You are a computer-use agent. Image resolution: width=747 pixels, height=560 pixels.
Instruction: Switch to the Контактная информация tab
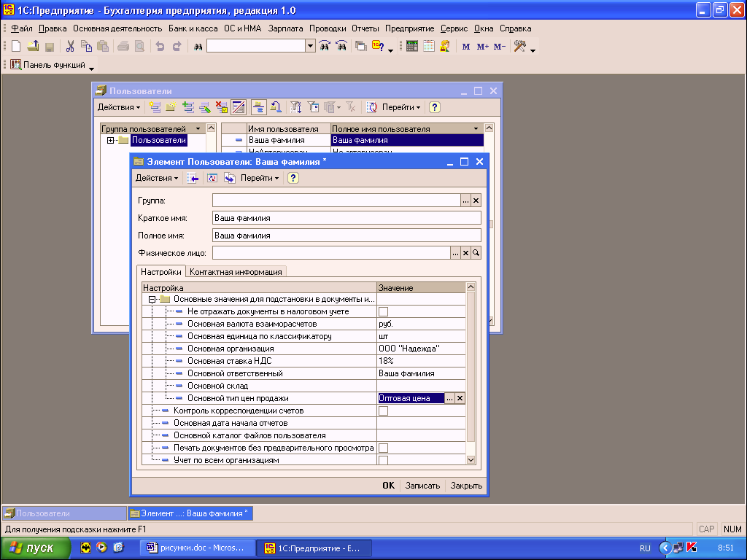pyautogui.click(x=236, y=272)
